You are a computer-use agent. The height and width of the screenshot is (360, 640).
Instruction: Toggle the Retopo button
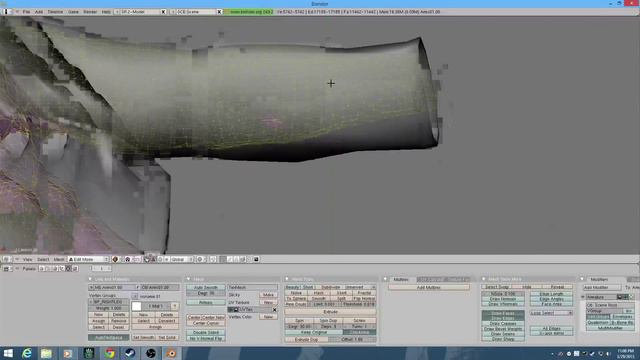206,302
